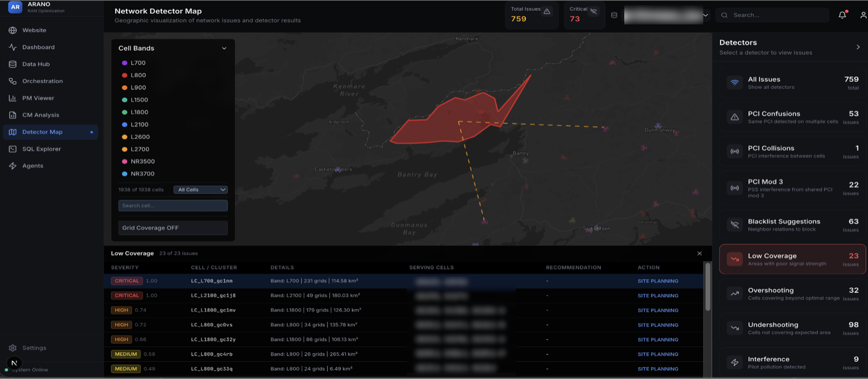Select the PCI Confusions detector
This screenshot has height=379, width=868.
[792, 117]
